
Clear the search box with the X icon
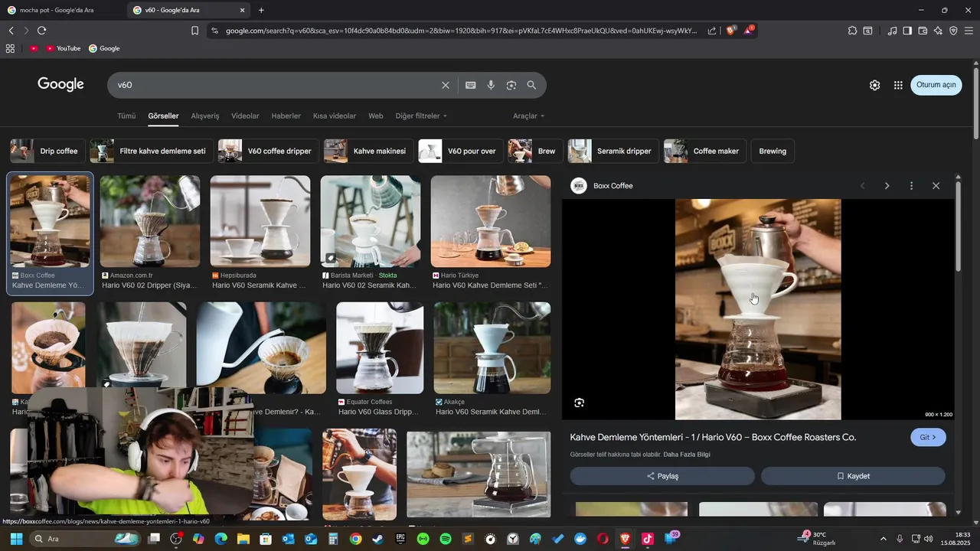[x=446, y=85]
